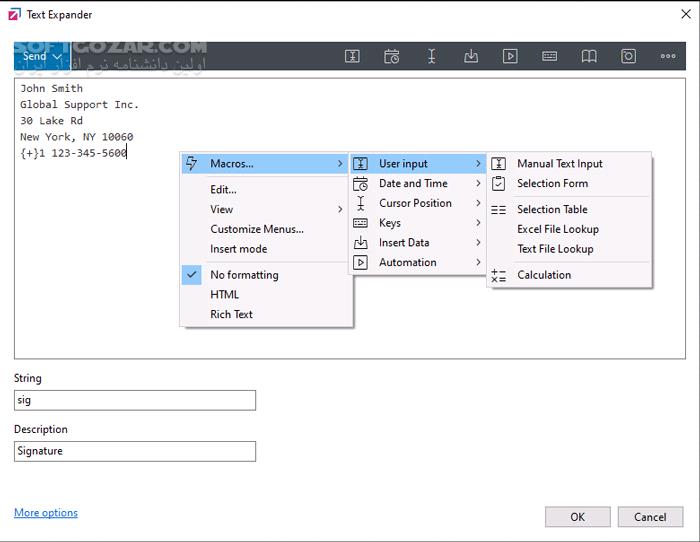Select Manual Text Input macro

pyautogui.click(x=569, y=164)
